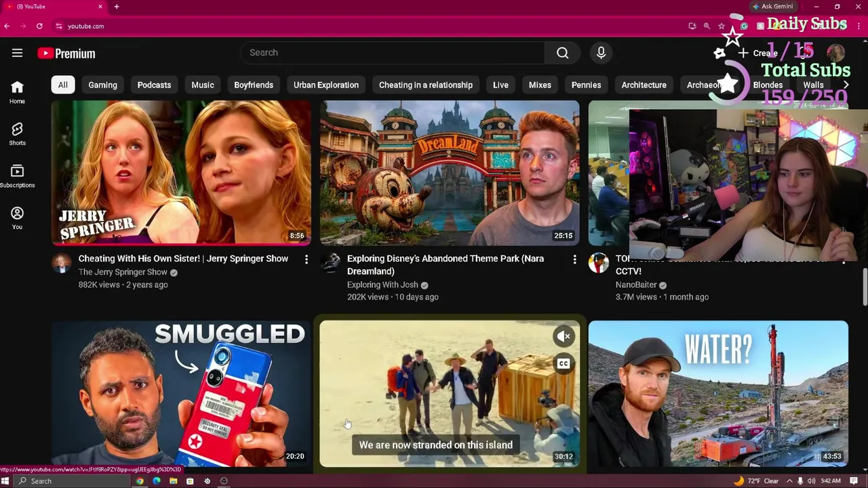Select the Podcasts filter chip

[x=154, y=85]
